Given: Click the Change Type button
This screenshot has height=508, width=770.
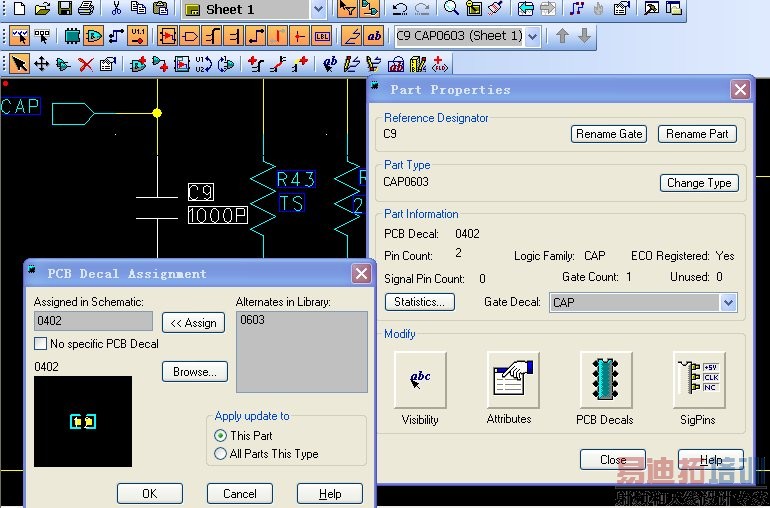Looking at the screenshot, I should coord(699,183).
